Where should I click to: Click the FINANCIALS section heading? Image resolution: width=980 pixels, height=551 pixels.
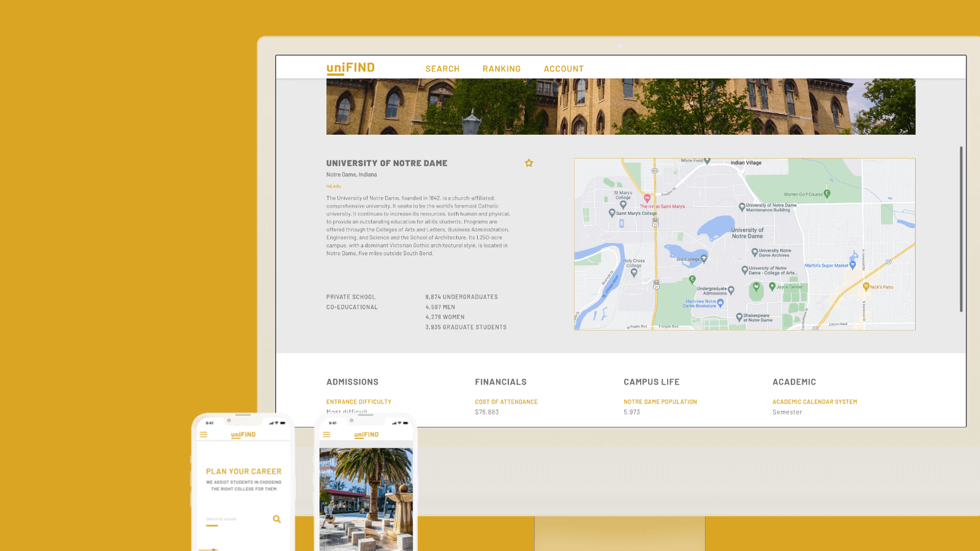[501, 381]
